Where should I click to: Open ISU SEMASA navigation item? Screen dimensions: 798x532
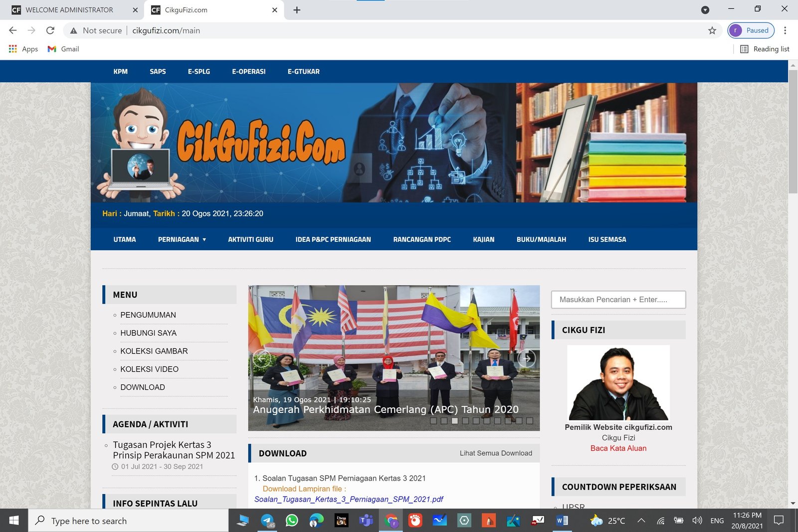(x=607, y=239)
